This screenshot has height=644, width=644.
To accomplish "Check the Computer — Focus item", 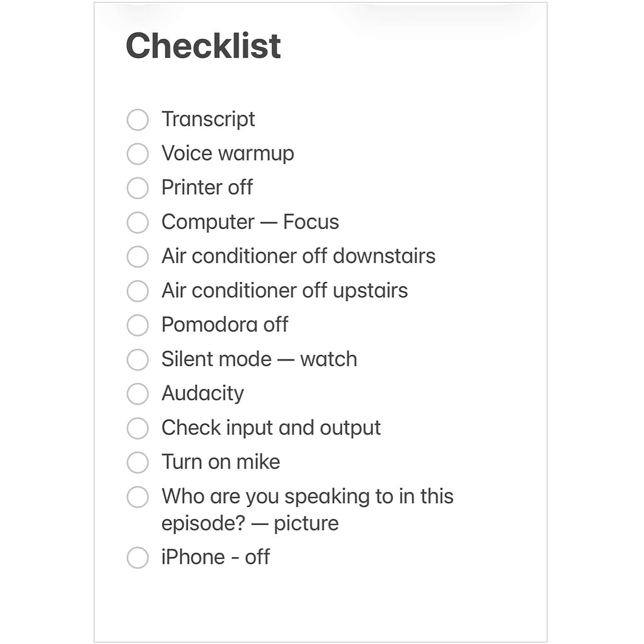I will tap(138, 222).
